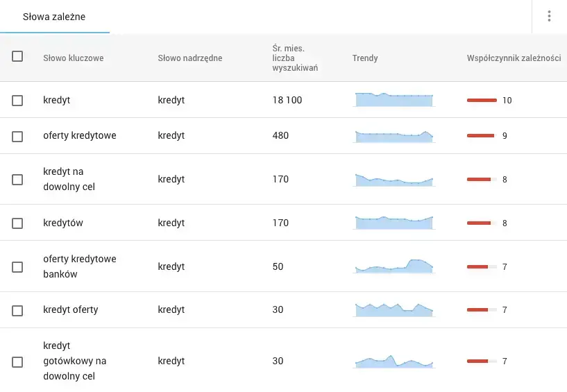Click the red dependency bar rated 10
The height and width of the screenshot is (392, 567).
(x=482, y=101)
